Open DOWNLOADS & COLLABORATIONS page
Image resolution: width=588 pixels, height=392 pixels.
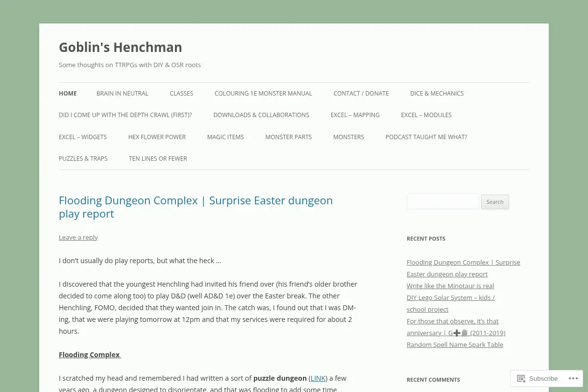click(x=261, y=115)
